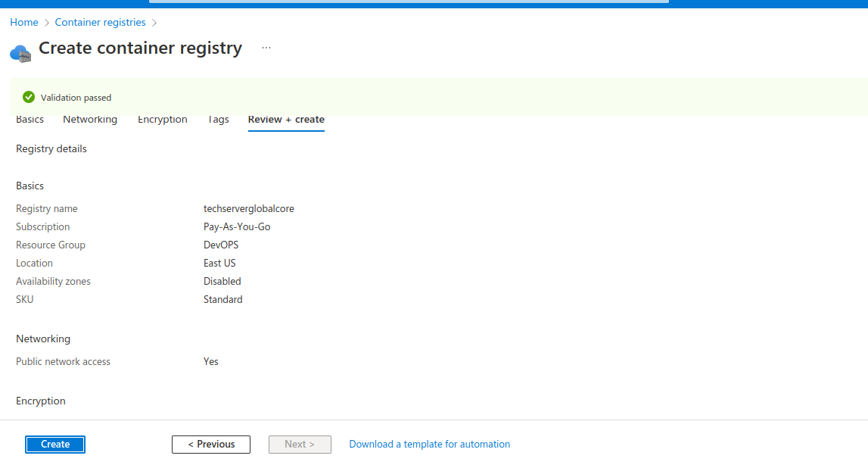Click SKU value Standard

(222, 299)
